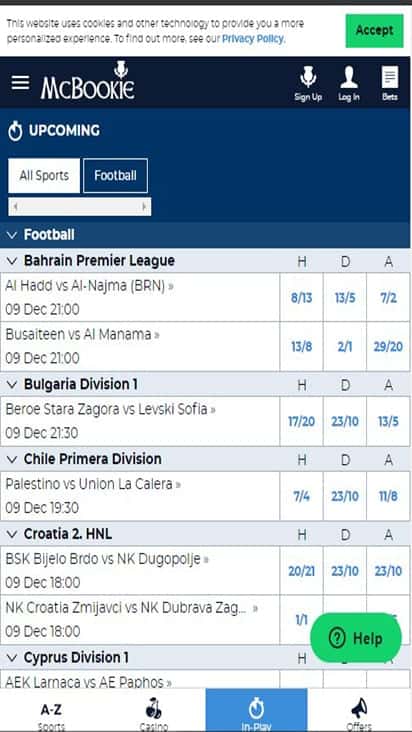Open the Offers megaphone icon

[x=359, y=709]
